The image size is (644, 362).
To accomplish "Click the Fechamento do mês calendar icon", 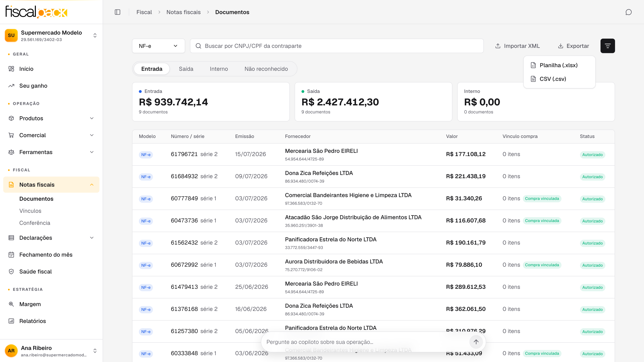I will tap(11, 255).
